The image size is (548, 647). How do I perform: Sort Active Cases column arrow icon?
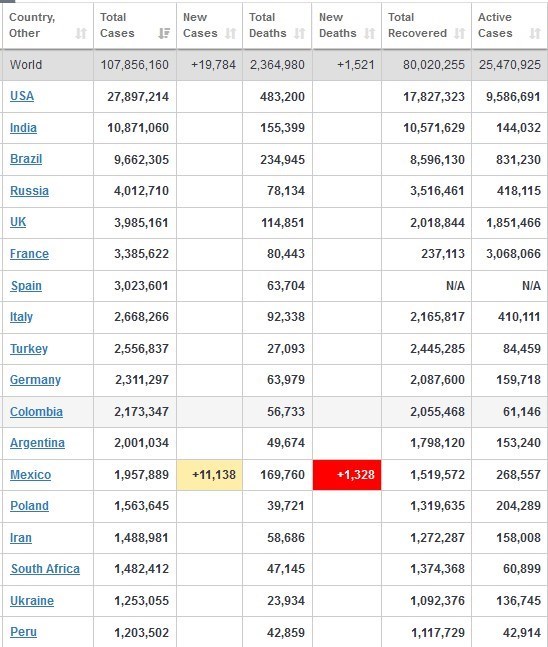tap(535, 33)
